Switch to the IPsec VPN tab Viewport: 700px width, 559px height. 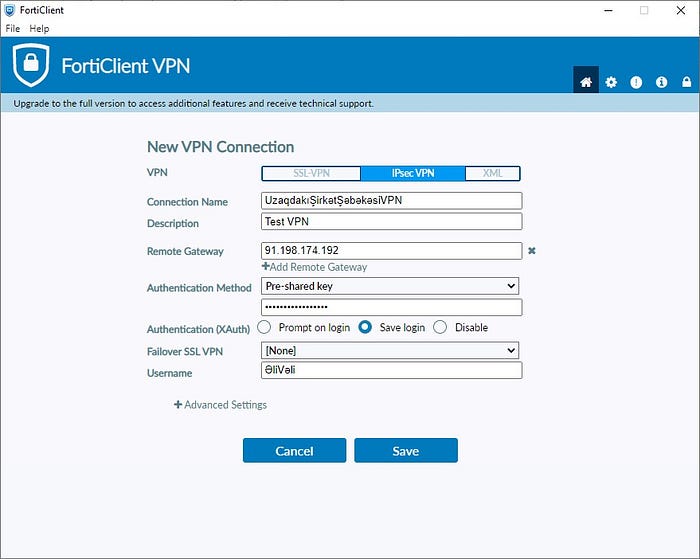[x=413, y=173]
